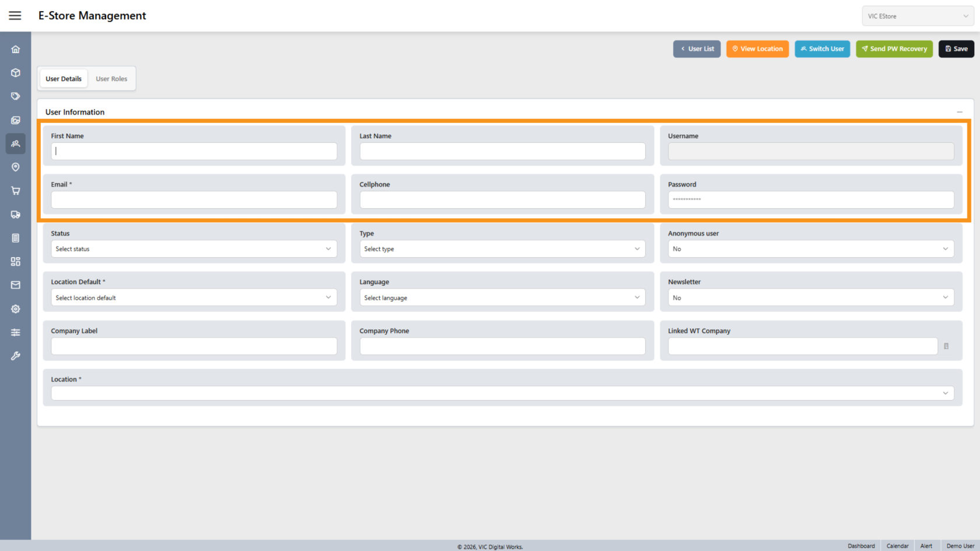This screenshot has height=551, width=980.
Task: Open the Location Default dropdown
Action: click(194, 298)
